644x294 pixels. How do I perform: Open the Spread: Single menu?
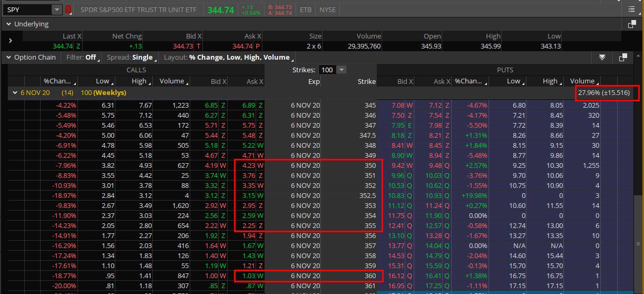coord(131,58)
